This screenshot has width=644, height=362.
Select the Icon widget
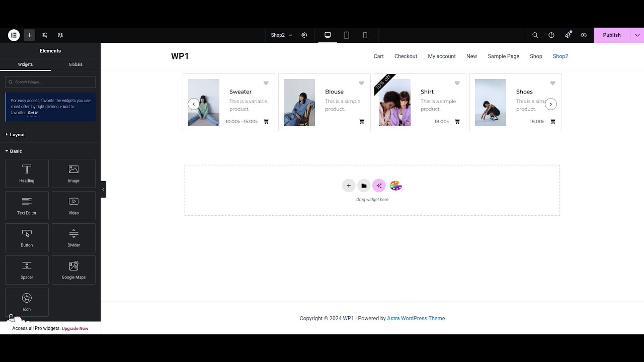(27, 302)
